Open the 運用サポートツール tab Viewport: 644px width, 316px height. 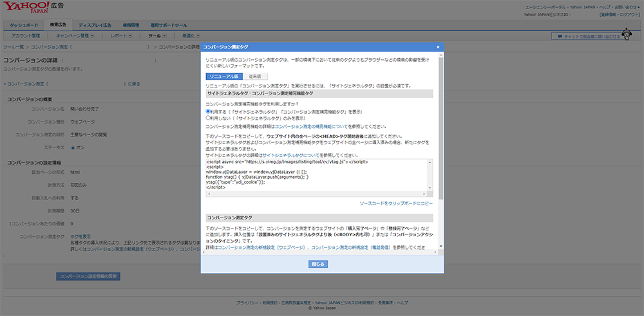click(x=169, y=25)
